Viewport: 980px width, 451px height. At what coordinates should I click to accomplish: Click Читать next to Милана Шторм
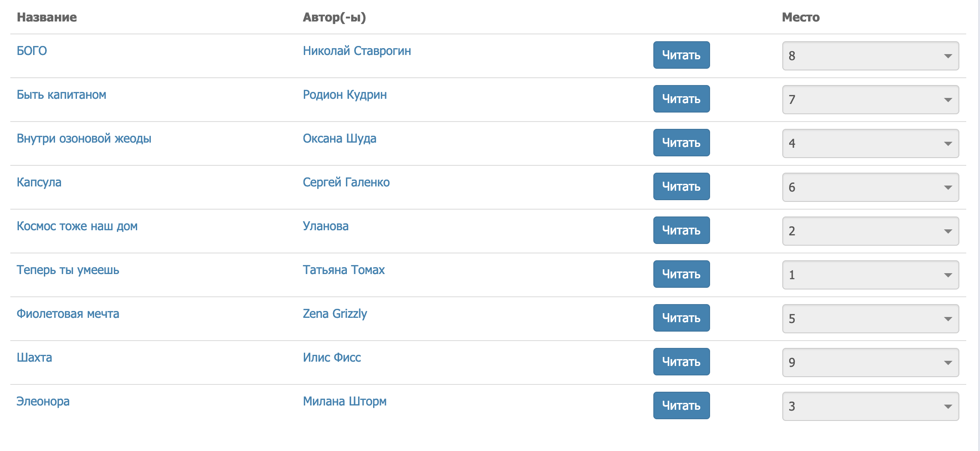tap(681, 405)
